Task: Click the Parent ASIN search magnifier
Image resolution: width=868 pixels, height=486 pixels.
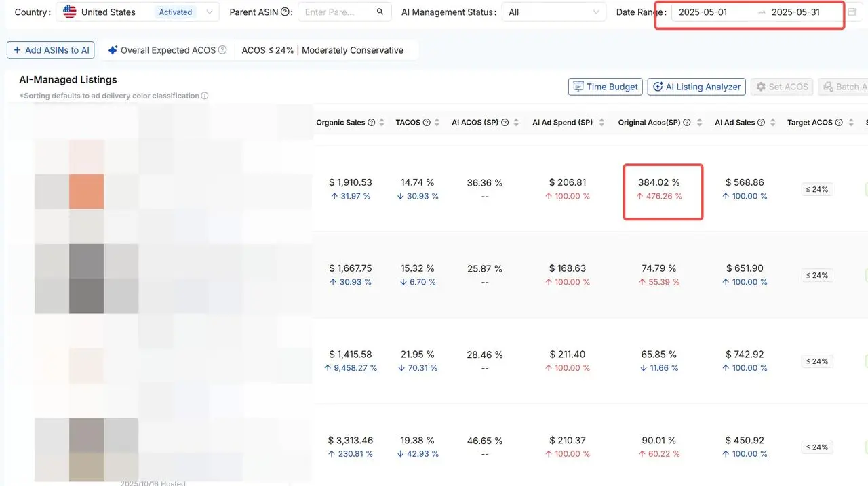Action: (380, 12)
